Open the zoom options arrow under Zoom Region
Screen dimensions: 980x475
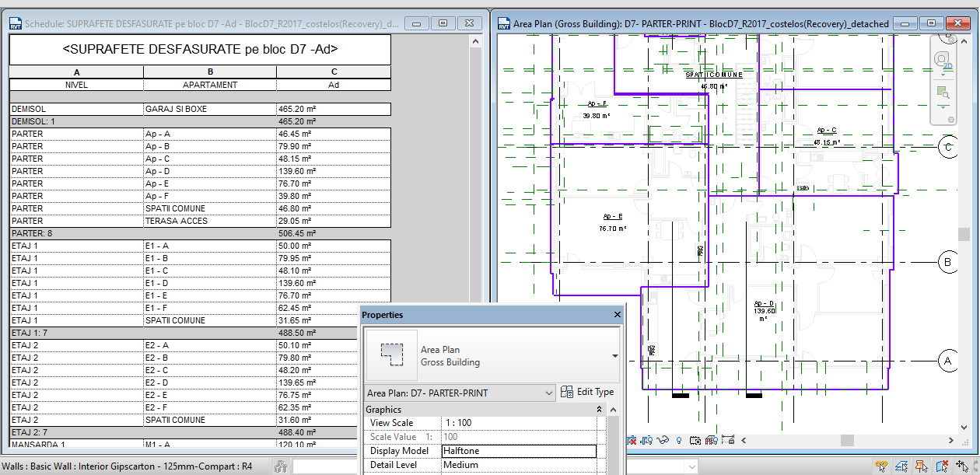tap(943, 107)
